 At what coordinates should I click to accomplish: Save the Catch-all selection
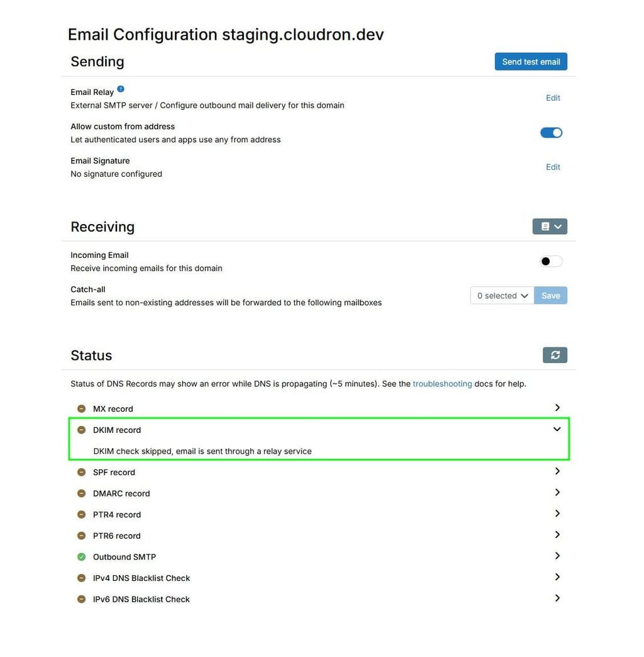(x=550, y=296)
